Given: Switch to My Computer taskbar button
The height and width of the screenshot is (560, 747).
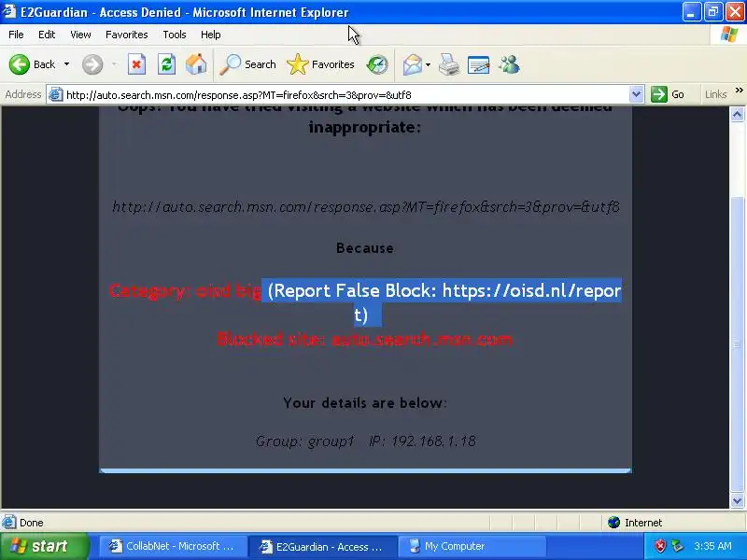Looking at the screenshot, I should [472, 546].
